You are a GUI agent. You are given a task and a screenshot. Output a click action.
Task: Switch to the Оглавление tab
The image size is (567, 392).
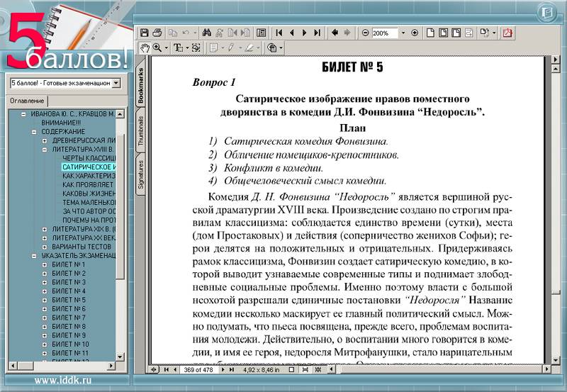27,101
